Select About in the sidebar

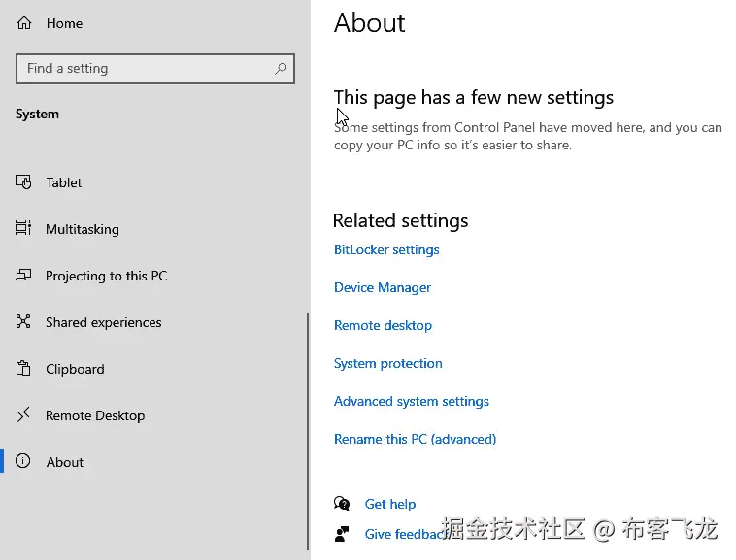tap(155, 462)
